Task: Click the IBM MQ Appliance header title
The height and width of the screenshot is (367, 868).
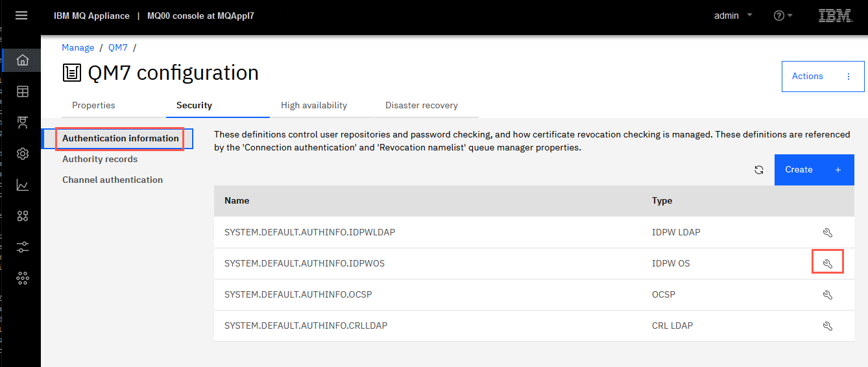Action: point(91,16)
